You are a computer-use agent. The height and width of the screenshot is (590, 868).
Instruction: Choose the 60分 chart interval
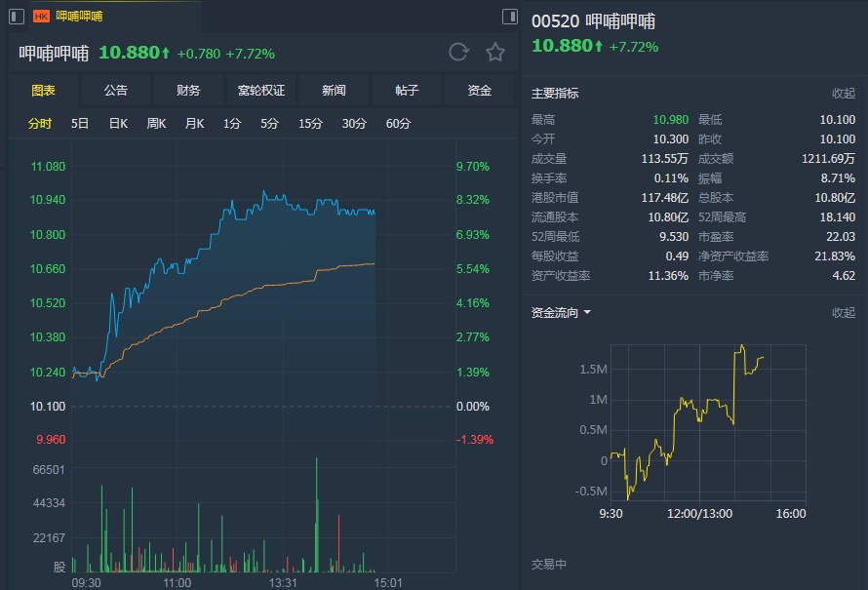tap(398, 124)
